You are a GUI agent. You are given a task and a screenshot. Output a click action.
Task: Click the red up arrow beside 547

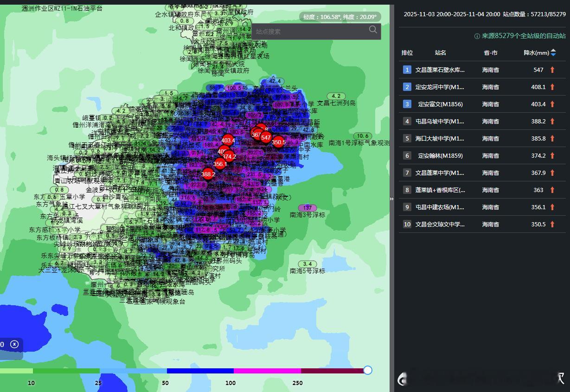click(x=552, y=70)
